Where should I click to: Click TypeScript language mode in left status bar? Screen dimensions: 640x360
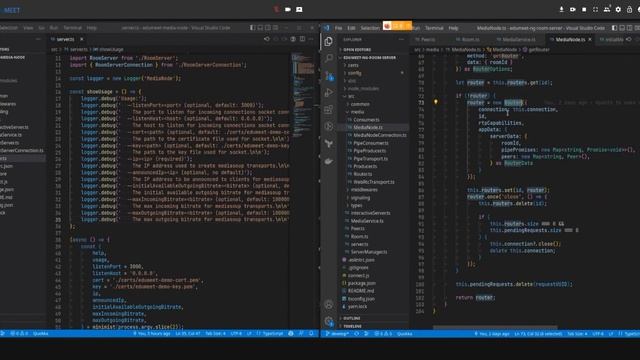click(x=270, y=333)
